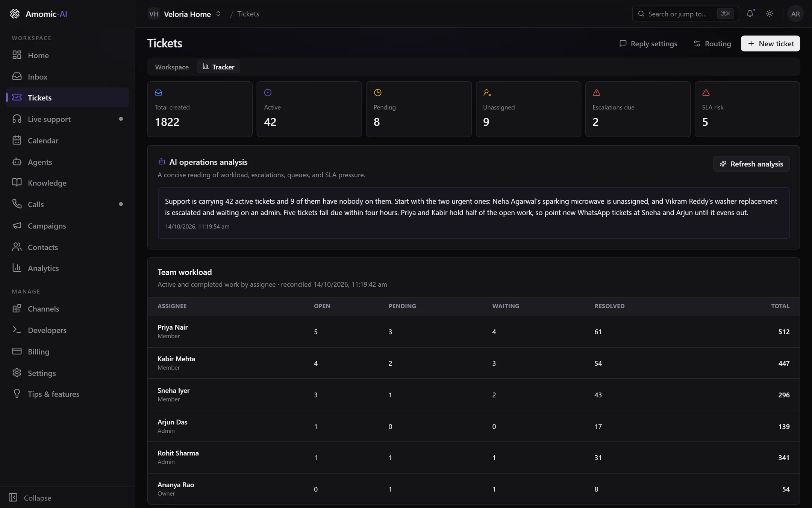The image size is (812, 508).
Task: Click Sneha Iyer in workload table
Action: [173, 390]
